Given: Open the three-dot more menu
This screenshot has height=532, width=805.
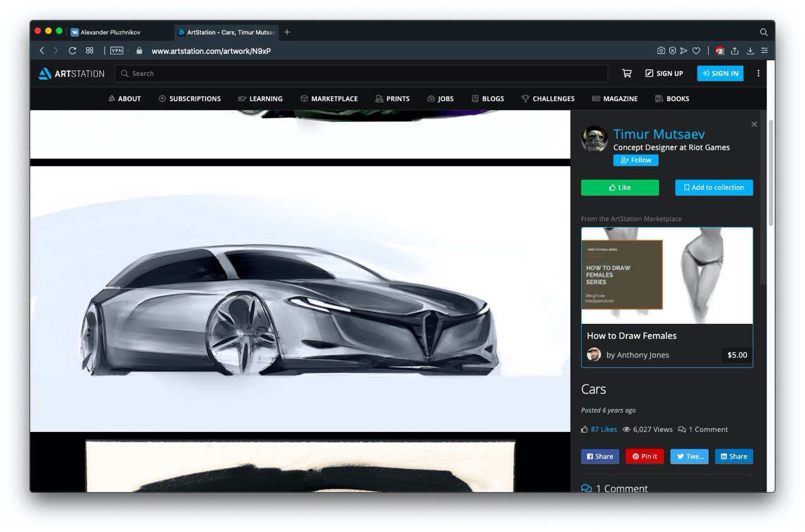Looking at the screenshot, I should pos(758,74).
